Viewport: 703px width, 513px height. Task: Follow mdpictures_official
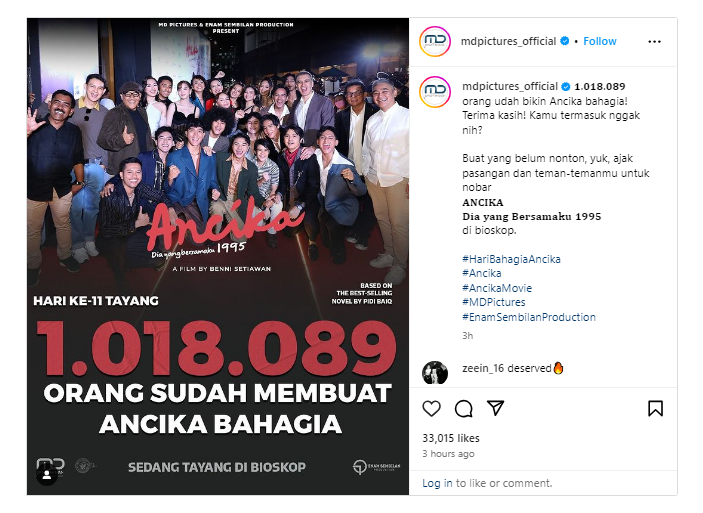click(599, 41)
